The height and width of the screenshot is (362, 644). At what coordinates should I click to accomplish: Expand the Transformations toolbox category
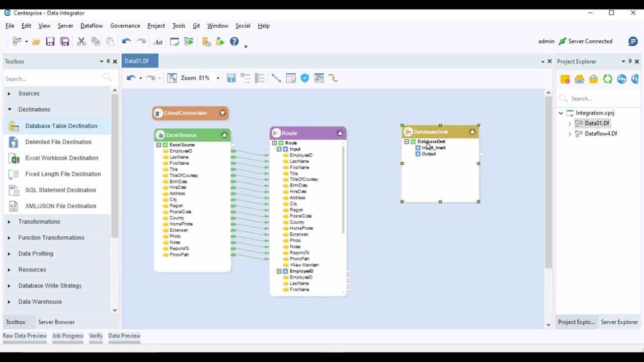point(9,222)
